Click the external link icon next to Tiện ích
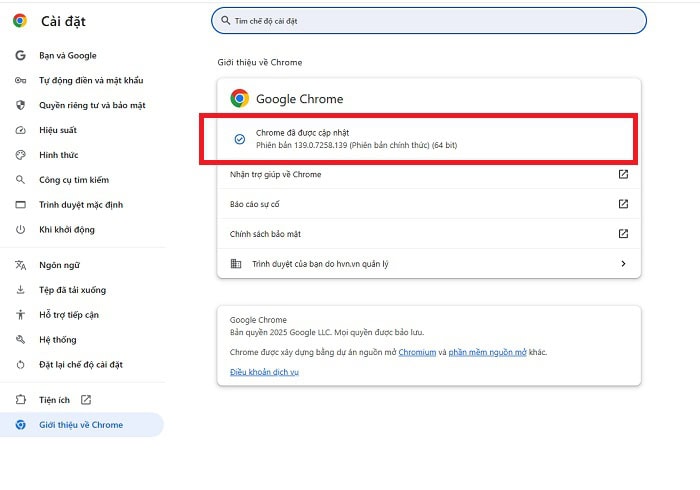The image size is (700, 490). point(86,400)
